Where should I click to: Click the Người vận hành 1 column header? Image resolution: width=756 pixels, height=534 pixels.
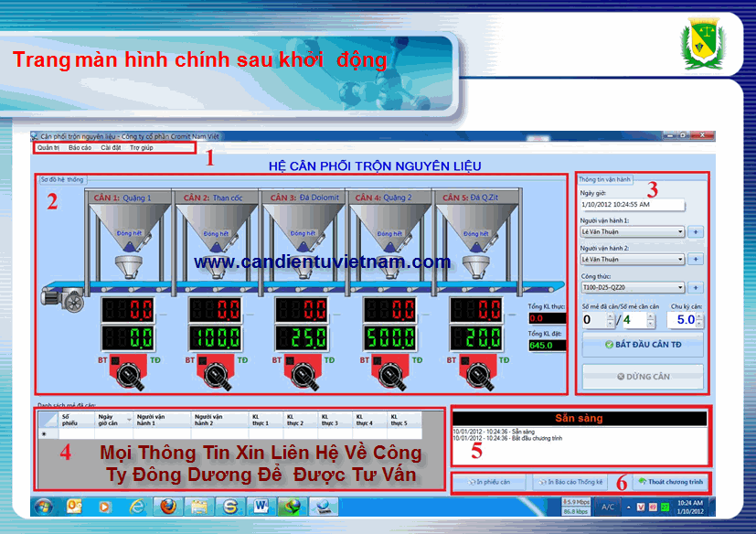click(162, 420)
